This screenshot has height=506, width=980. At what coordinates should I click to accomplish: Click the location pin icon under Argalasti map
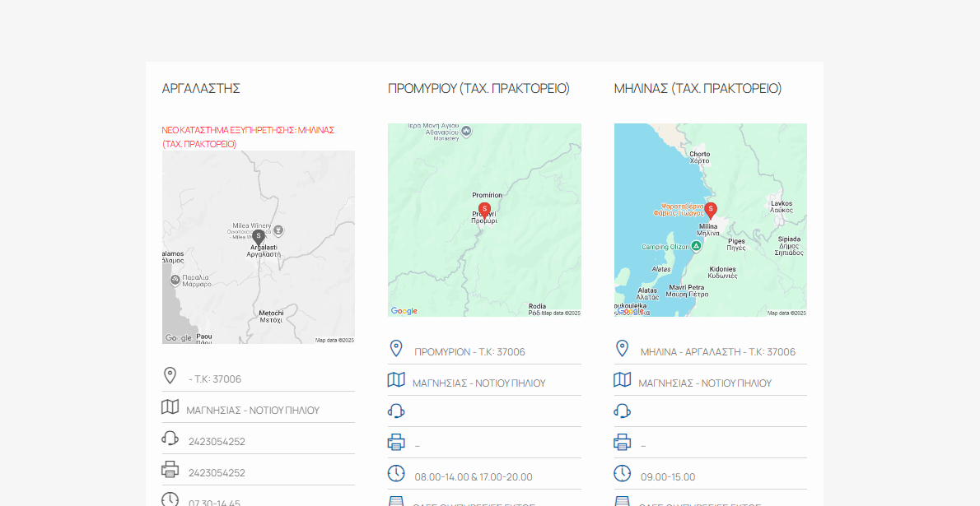[170, 376]
